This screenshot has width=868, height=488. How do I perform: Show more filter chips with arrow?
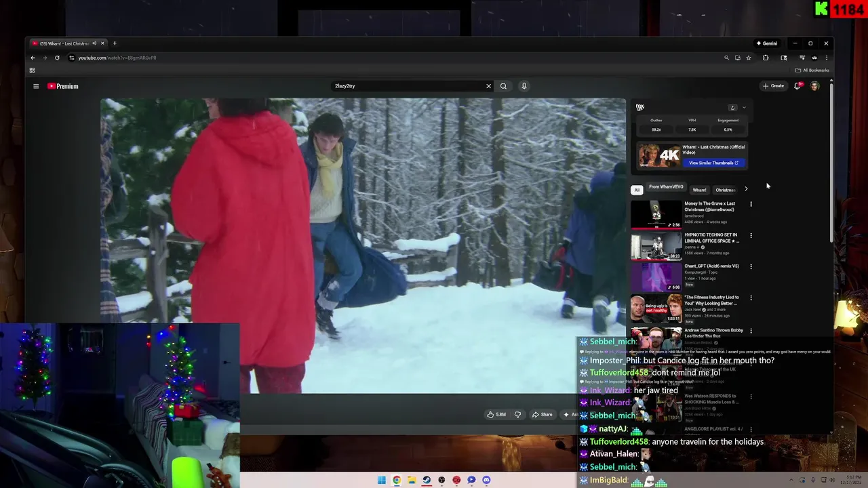click(746, 189)
